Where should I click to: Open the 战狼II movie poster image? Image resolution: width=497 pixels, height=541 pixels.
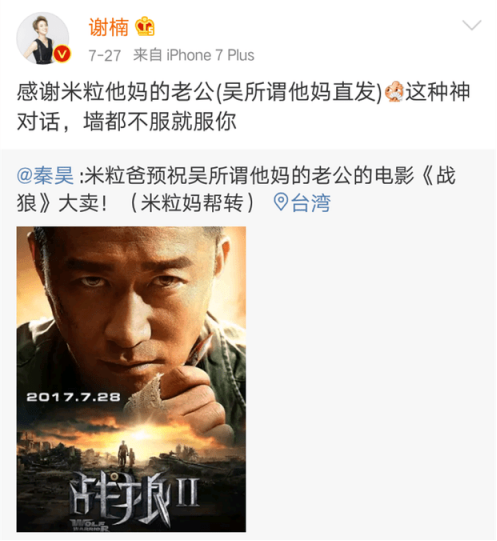point(131,379)
